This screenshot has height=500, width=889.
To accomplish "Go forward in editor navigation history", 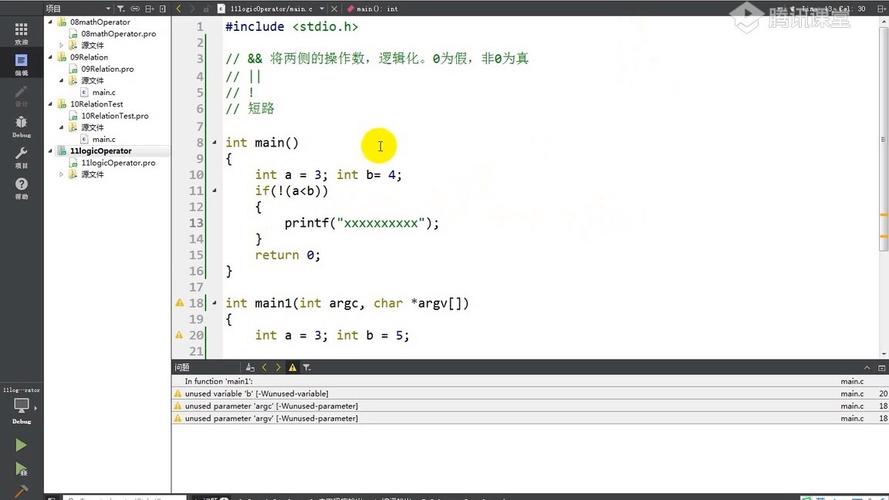I will point(192,9).
